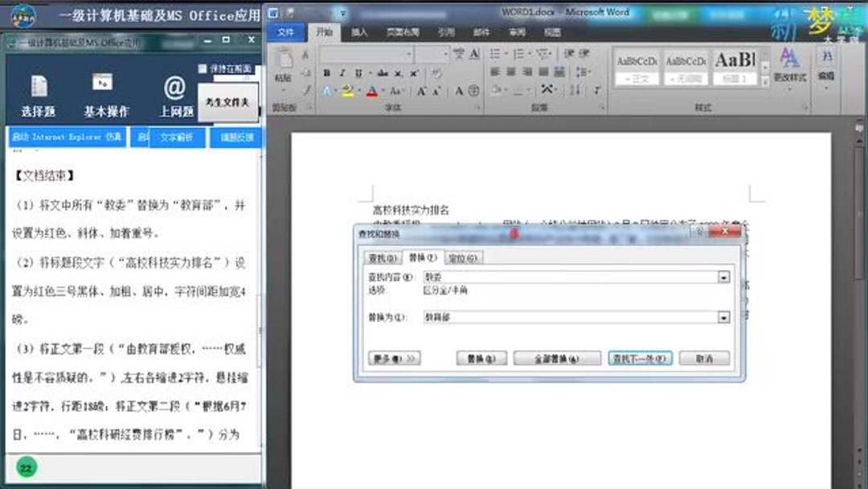Select the center alignment icon

point(509,71)
